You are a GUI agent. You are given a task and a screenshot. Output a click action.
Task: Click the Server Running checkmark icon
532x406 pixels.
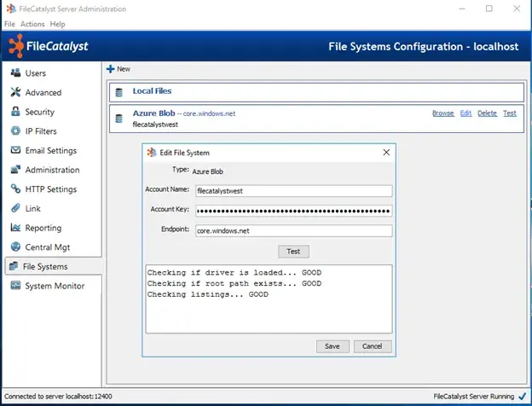pos(523,396)
